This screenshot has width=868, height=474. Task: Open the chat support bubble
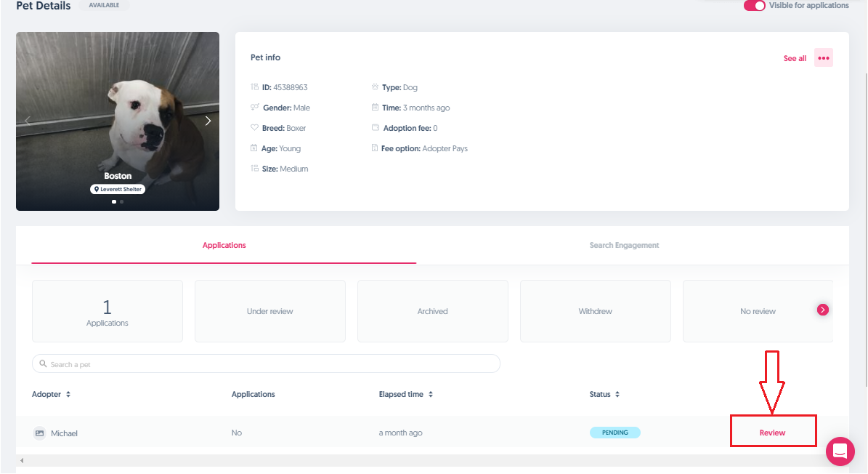pos(840,451)
